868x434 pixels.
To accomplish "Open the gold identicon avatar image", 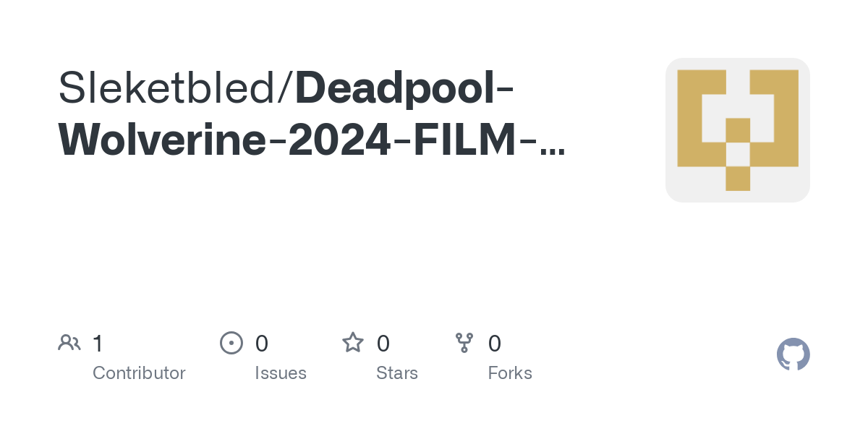I will point(737,130).
